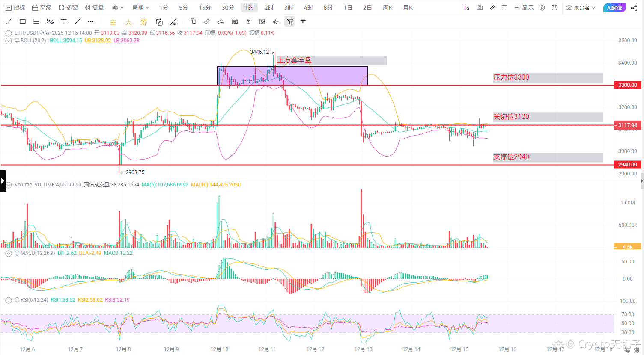This screenshot has width=644, height=355.
Task: Select the trend line drawing tool
Action: (x=9, y=21)
